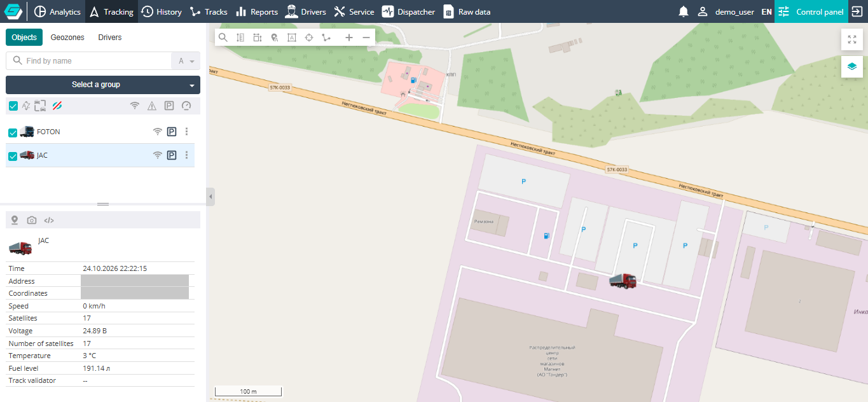Screen dimensions: 868x402
Task: Open the Tracks section
Action: tap(209, 11)
